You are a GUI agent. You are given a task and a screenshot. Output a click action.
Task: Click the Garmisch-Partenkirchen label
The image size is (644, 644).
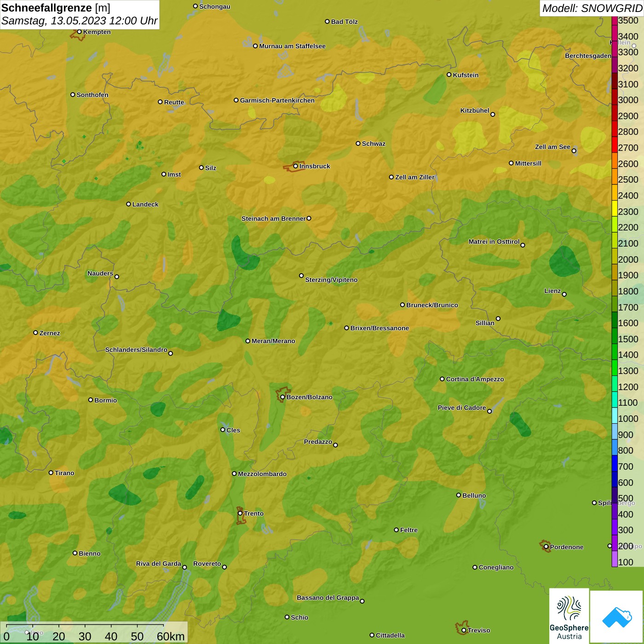277,100
